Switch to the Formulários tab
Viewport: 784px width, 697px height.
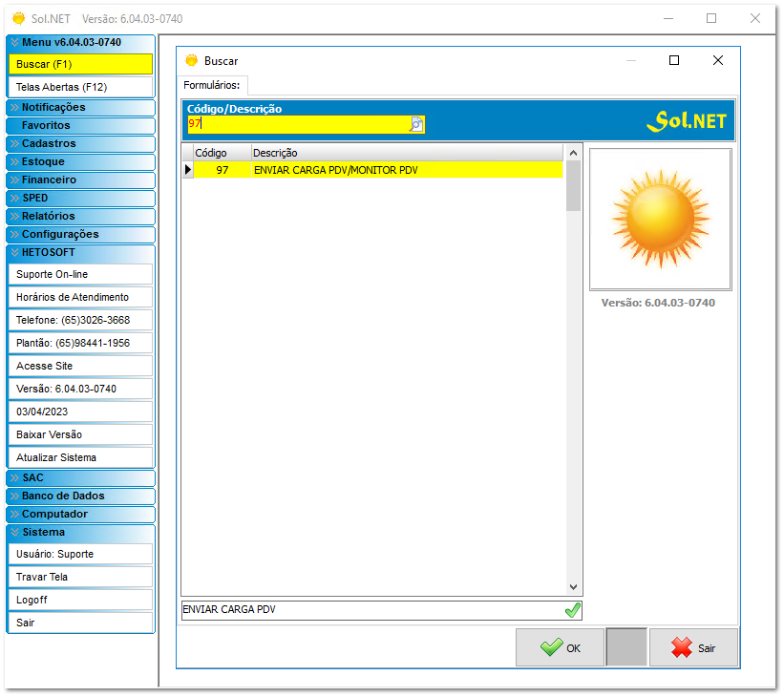coord(212,84)
